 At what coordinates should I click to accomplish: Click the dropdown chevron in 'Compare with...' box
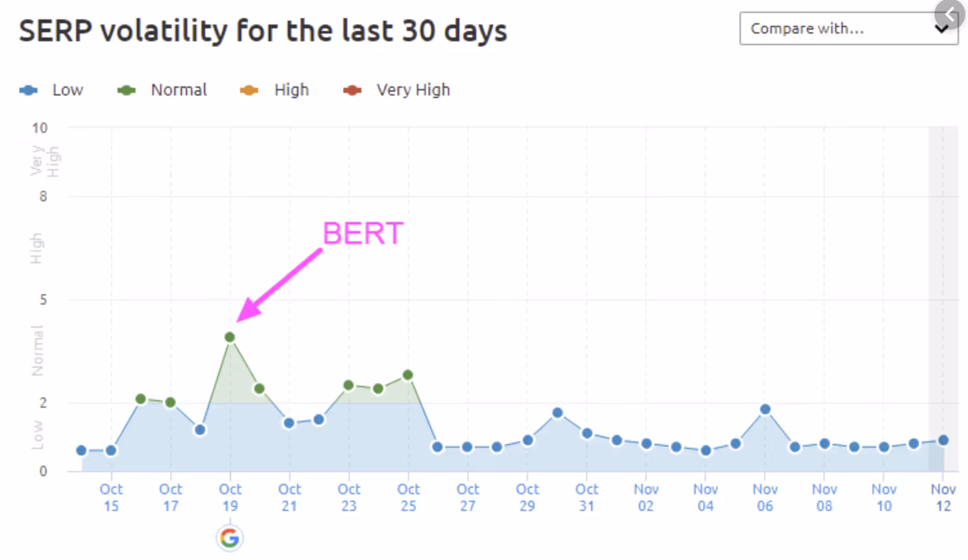pyautogui.click(x=942, y=29)
